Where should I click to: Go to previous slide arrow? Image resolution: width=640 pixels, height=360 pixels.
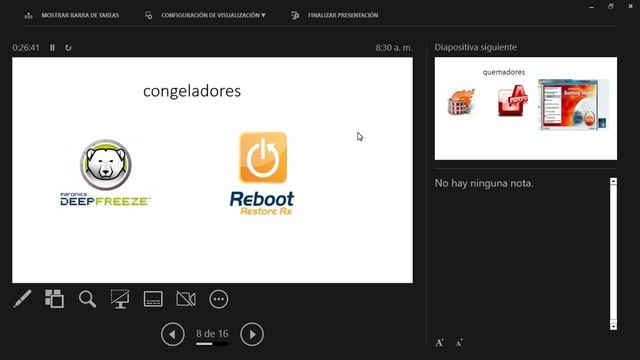tap(173, 334)
